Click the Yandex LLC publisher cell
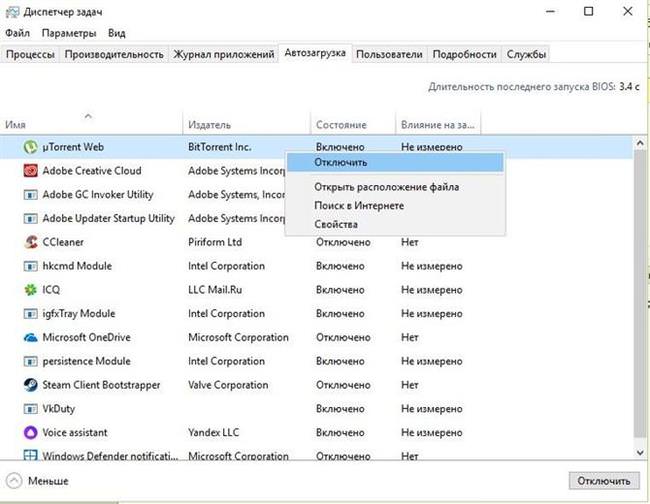Image resolution: width=650 pixels, height=504 pixels. [213, 433]
